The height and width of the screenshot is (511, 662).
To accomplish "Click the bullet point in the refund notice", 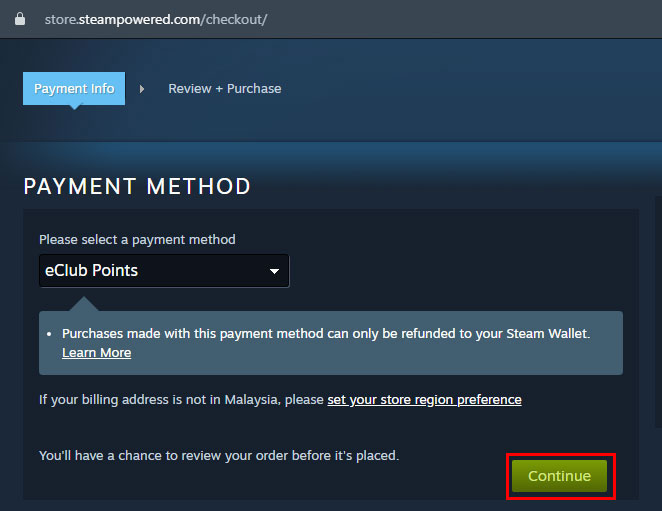I will click(x=49, y=335).
